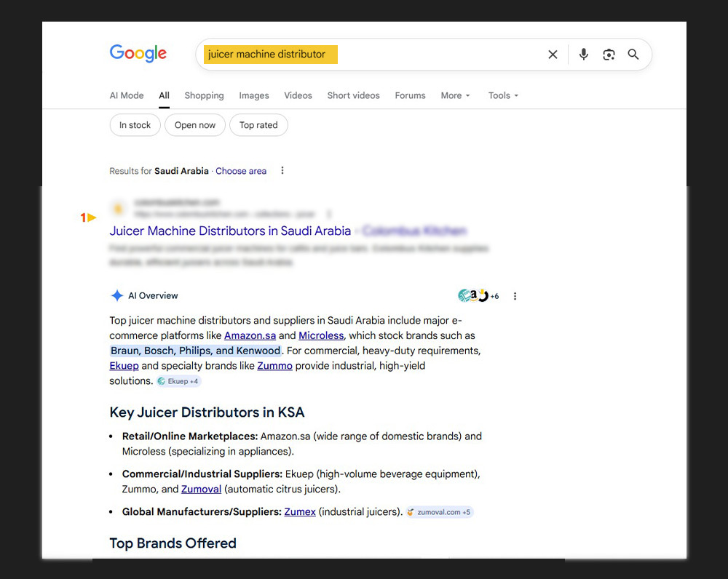The width and height of the screenshot is (728, 579).
Task: Click the Ekuep +4 source chip
Action: tap(178, 381)
